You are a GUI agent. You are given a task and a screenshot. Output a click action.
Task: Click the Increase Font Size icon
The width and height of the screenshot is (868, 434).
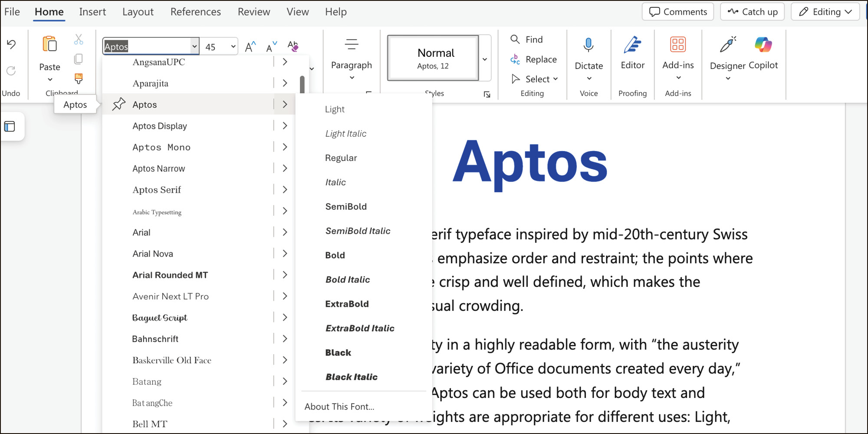250,46
